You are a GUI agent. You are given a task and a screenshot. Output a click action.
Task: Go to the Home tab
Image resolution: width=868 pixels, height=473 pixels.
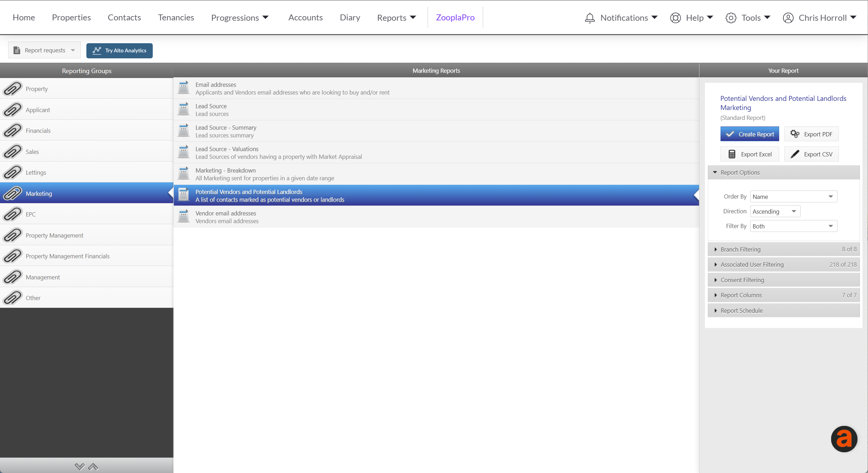point(24,17)
